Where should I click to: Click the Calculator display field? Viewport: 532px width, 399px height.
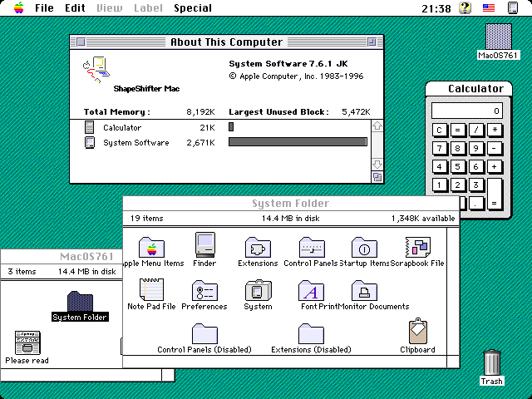[467, 111]
